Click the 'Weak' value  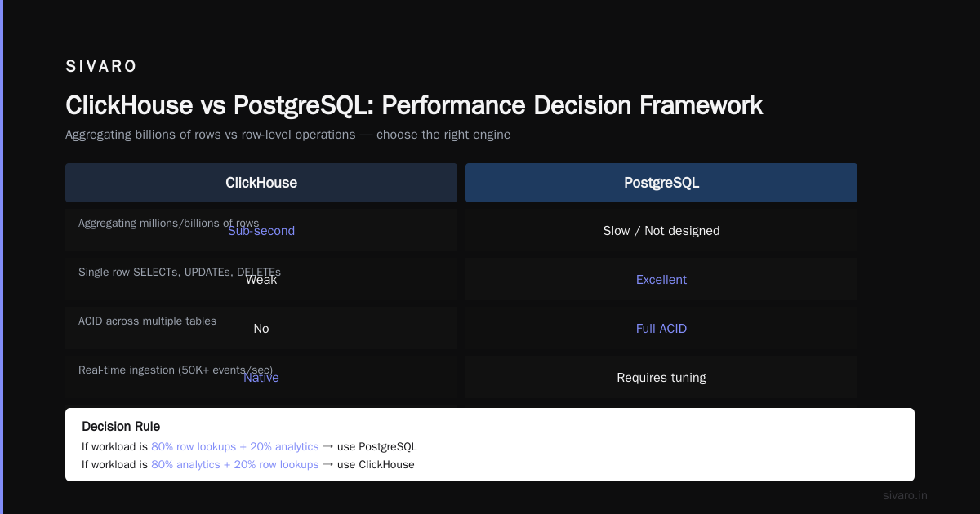pyautogui.click(x=261, y=280)
